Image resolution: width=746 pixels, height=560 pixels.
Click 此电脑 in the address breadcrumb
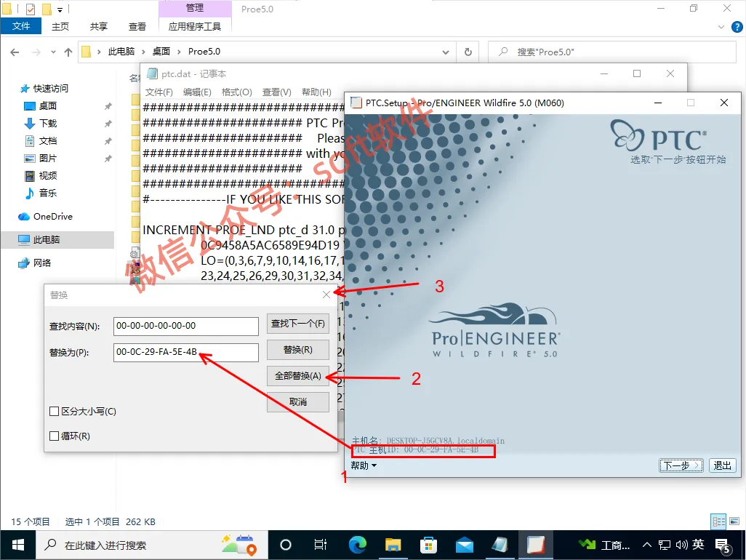(121, 52)
